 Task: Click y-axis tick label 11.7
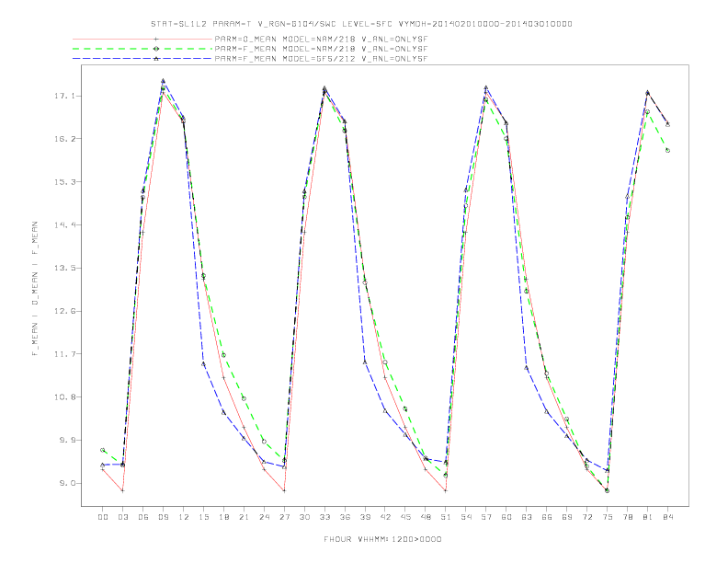pos(64,354)
